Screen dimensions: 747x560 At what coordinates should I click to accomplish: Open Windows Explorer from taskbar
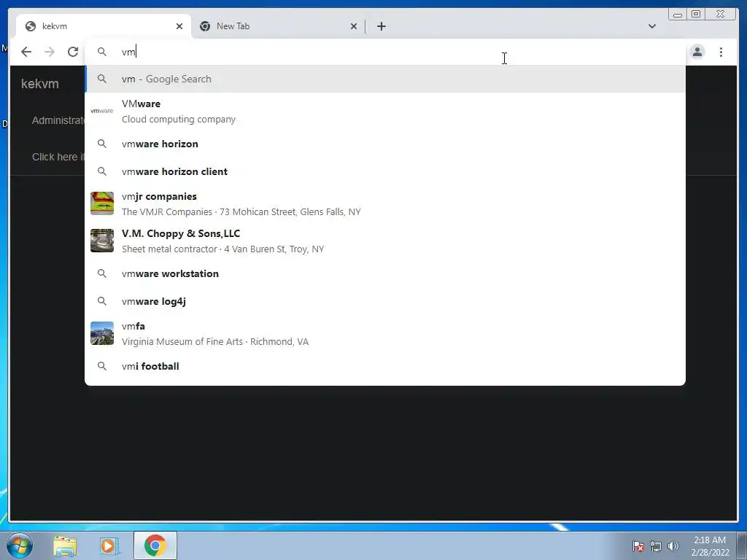pos(65,546)
